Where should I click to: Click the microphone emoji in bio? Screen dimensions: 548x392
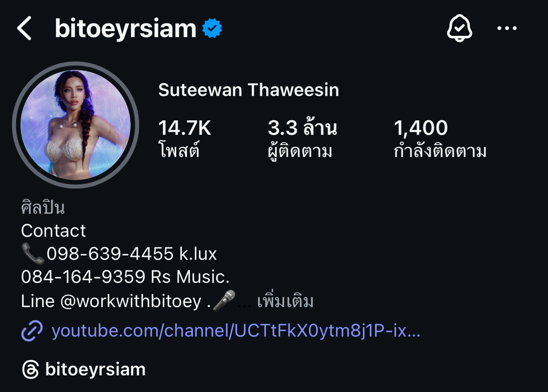coord(224,301)
